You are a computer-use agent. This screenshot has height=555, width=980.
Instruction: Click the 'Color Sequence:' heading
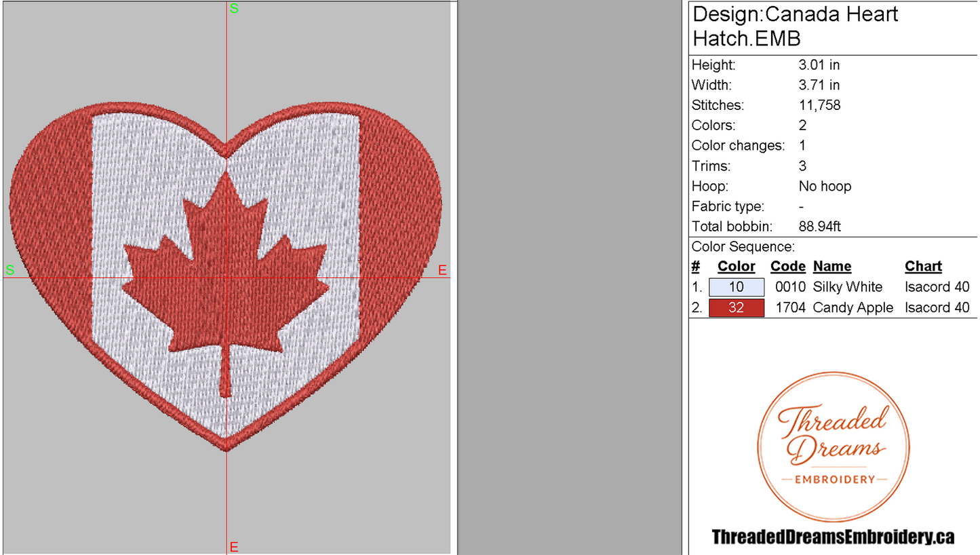coord(743,247)
